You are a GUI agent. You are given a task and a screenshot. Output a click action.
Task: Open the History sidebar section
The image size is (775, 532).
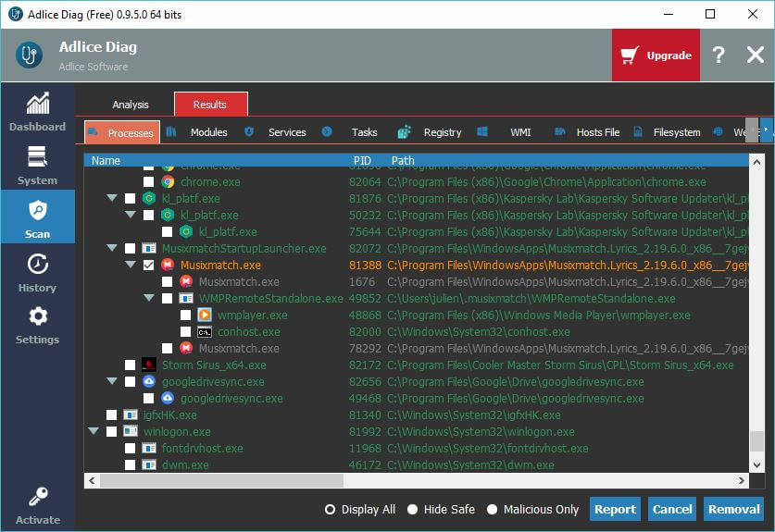tap(37, 265)
